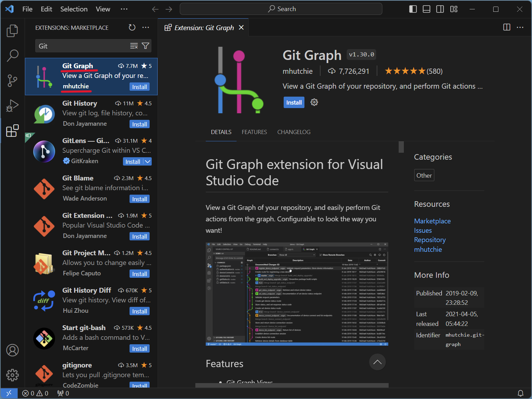Toggle secondary side bar visibility
Image resolution: width=532 pixels, height=399 pixels.
tap(440, 9)
